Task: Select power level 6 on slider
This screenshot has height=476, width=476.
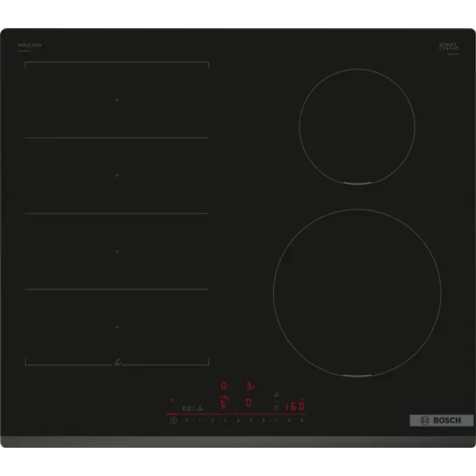Action: [264, 420]
